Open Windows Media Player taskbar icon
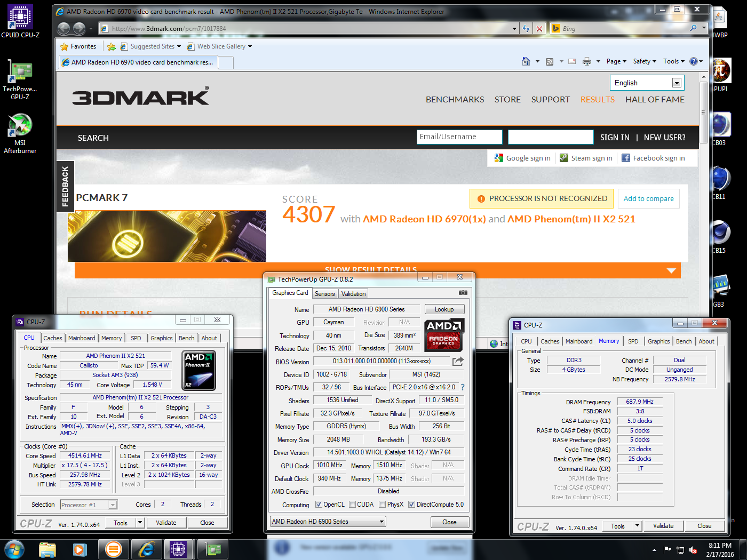 (80, 549)
